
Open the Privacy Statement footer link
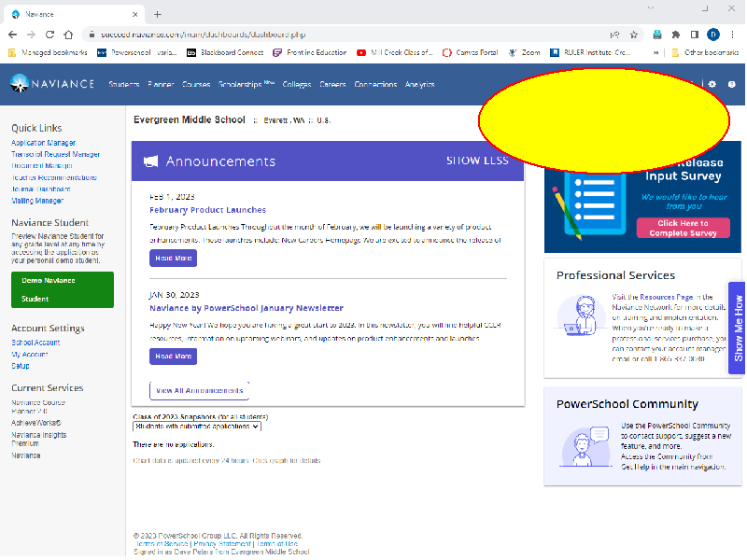point(222,544)
